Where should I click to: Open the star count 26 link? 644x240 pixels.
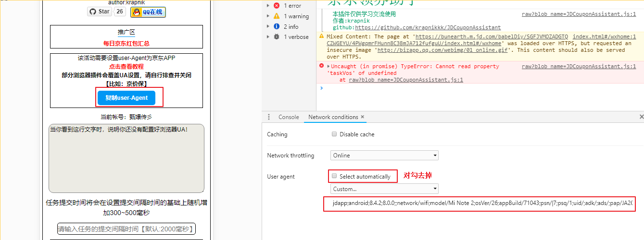[120, 12]
